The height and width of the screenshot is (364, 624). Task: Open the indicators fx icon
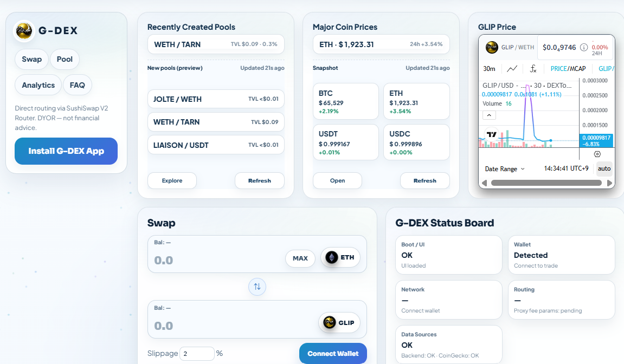[533, 68]
